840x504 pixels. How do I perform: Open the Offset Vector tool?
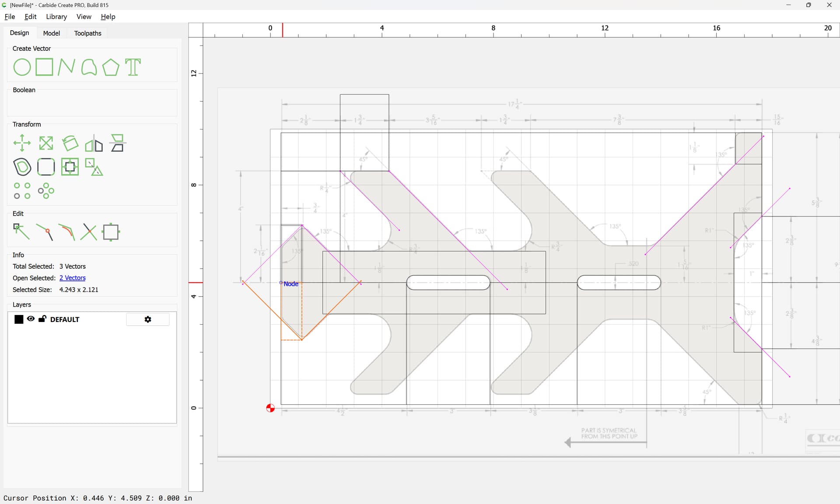coord(22,167)
